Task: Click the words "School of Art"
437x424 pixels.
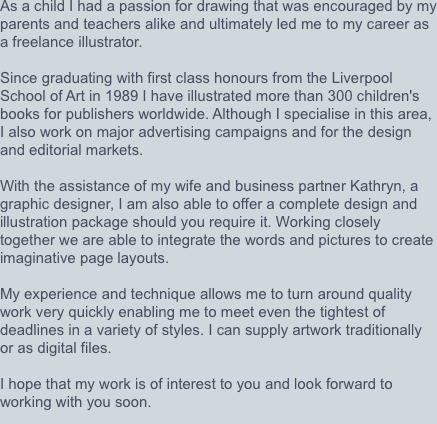Action: (x=42, y=96)
